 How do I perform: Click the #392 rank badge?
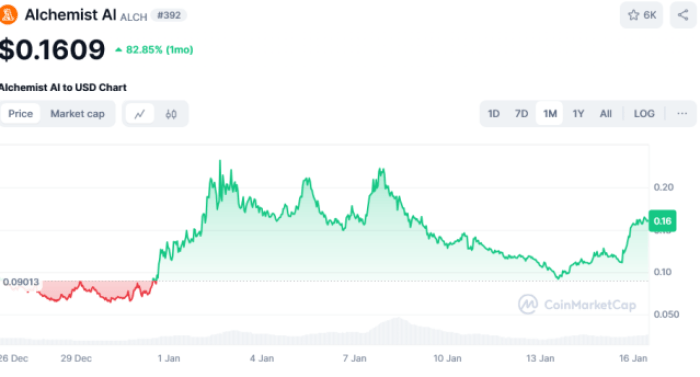click(169, 15)
